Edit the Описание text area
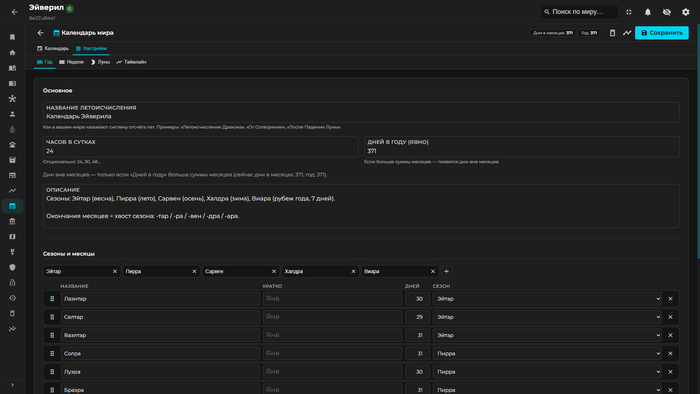 click(361, 206)
